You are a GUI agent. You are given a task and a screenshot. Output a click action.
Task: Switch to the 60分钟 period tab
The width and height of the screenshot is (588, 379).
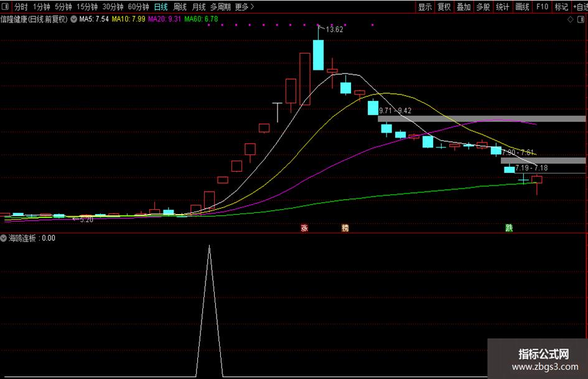tap(138, 7)
